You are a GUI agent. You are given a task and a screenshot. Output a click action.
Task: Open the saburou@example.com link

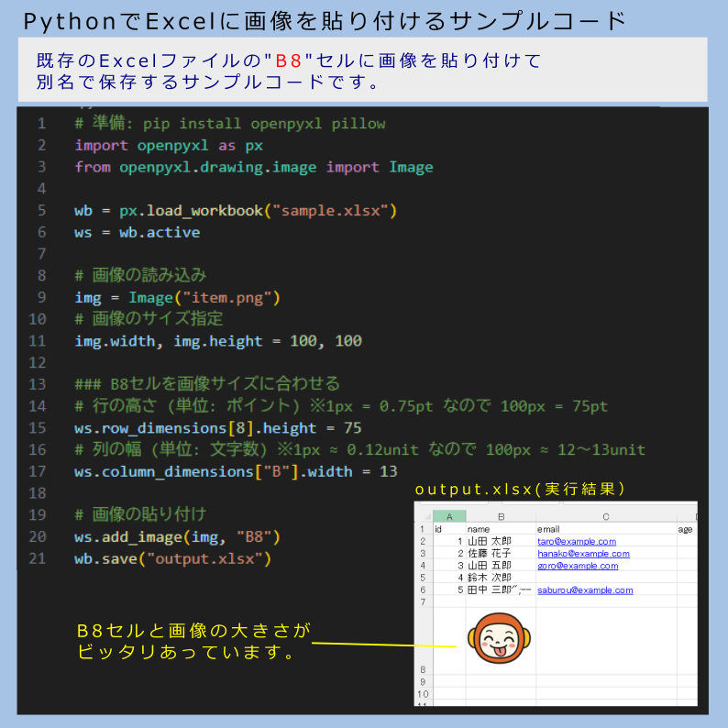tap(585, 590)
